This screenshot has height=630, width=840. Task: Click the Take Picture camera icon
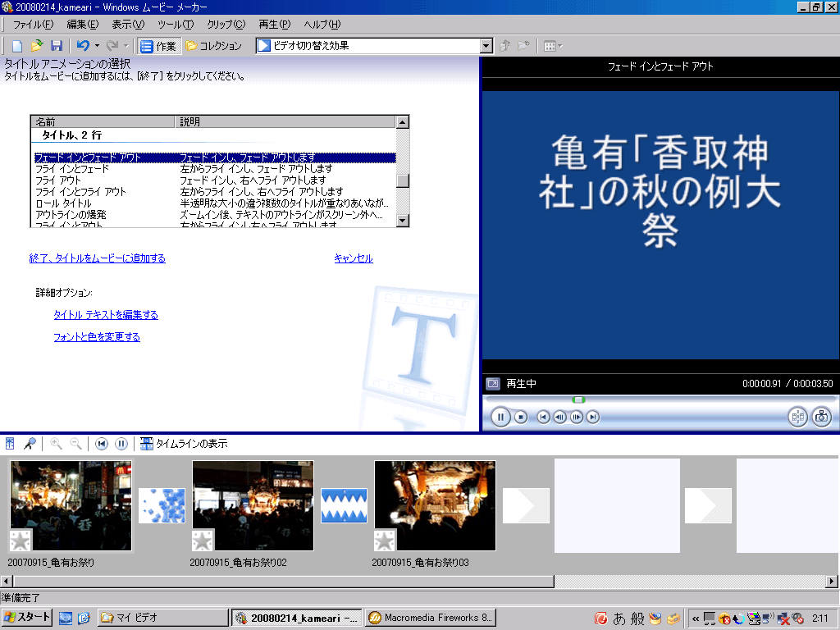coord(821,417)
